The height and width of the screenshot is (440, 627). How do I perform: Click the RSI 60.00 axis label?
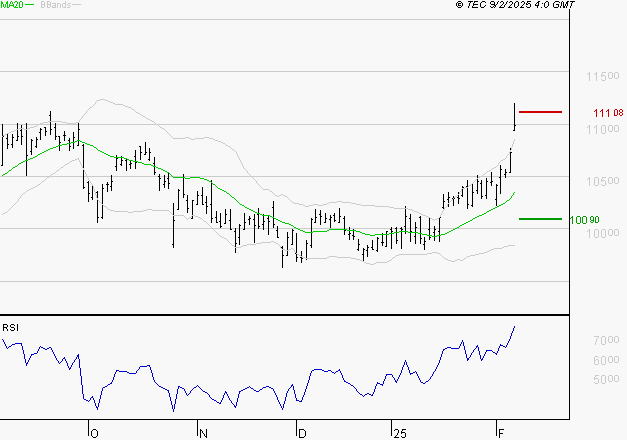[x=606, y=360]
